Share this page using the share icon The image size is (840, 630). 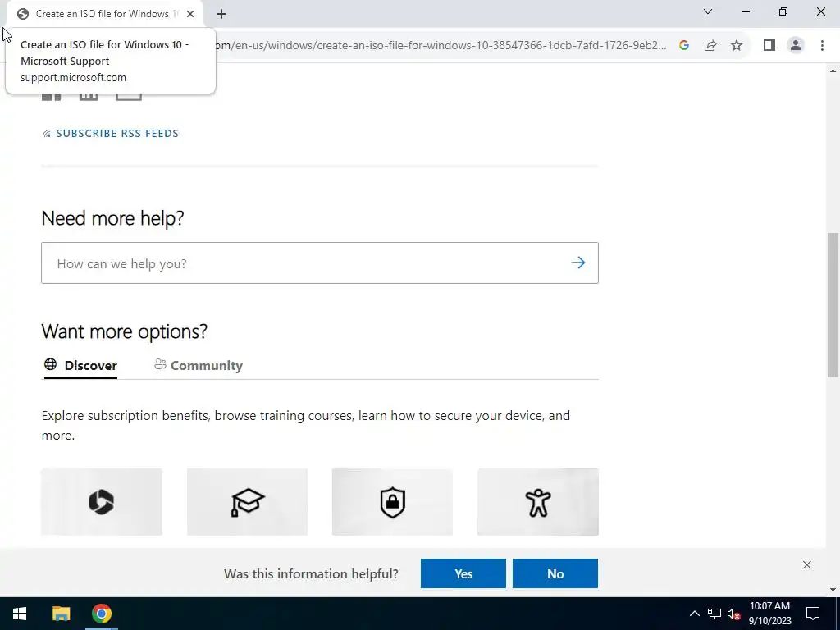pyautogui.click(x=710, y=46)
